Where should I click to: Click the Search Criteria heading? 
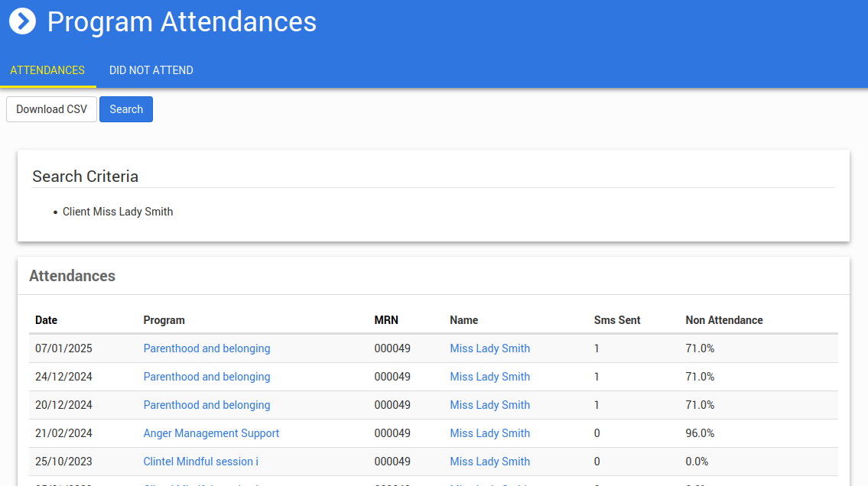pyautogui.click(x=85, y=177)
